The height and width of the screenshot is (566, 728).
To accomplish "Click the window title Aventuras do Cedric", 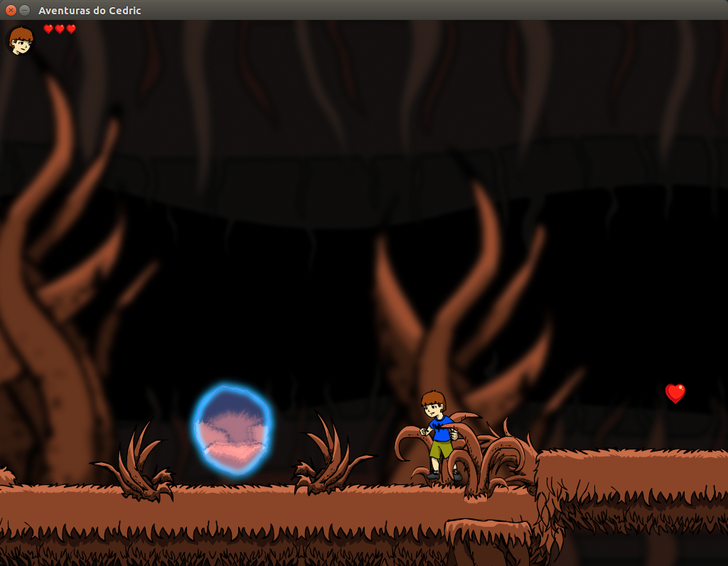I will [90, 10].
